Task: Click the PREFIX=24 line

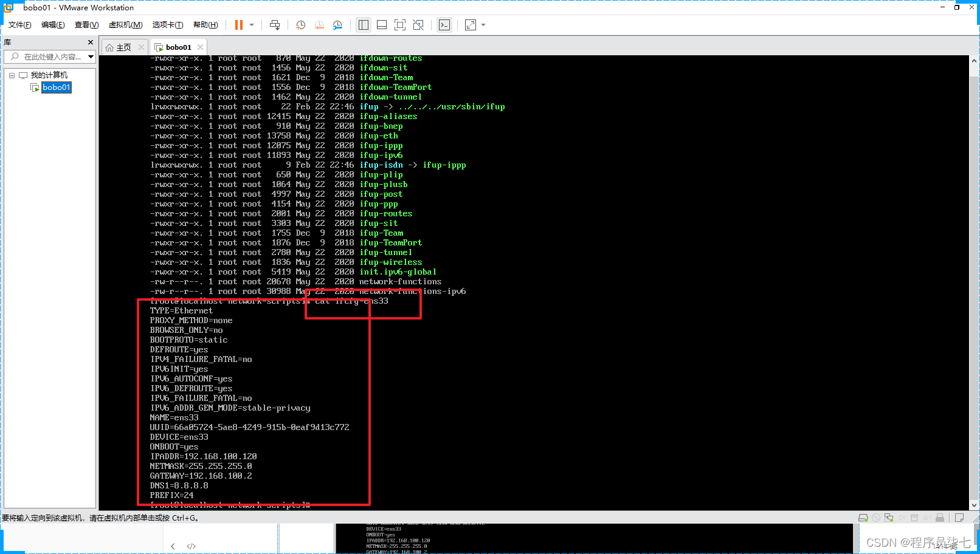Action: (x=171, y=496)
